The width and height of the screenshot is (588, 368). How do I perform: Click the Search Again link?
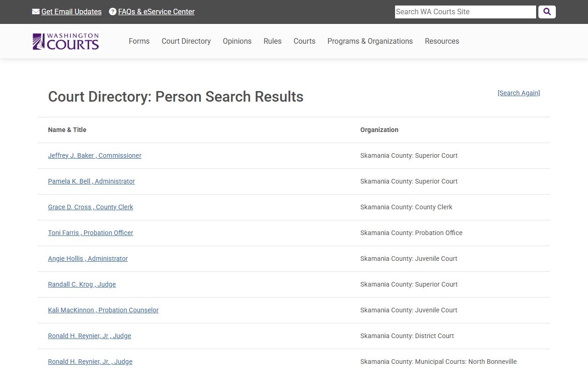(x=519, y=93)
